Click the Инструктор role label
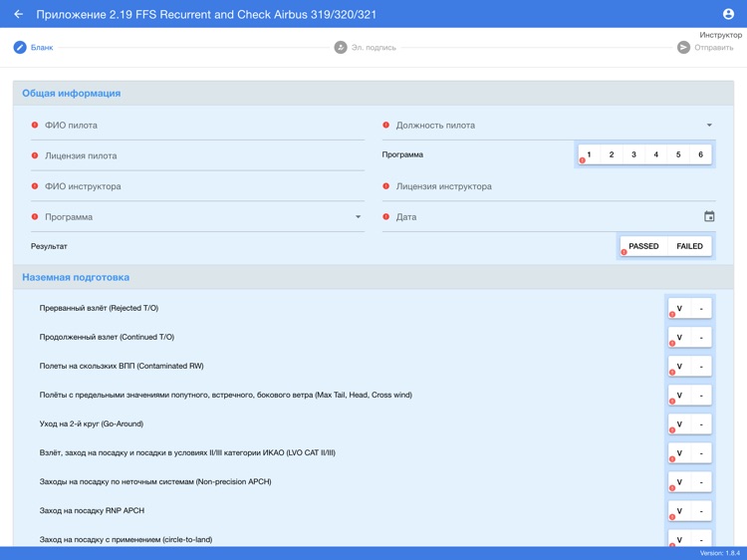Viewport: 747px width, 560px height. point(721,35)
